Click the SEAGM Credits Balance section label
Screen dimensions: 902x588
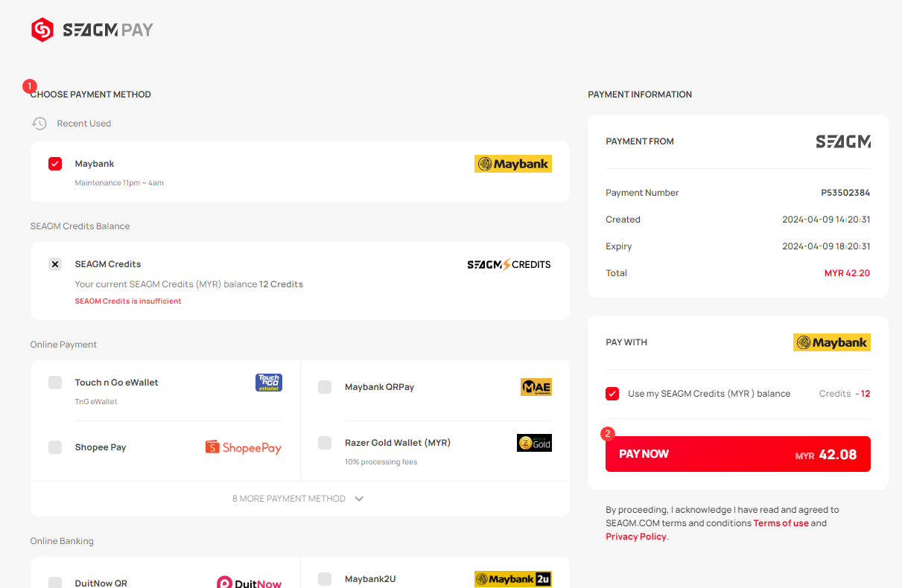[x=80, y=226]
